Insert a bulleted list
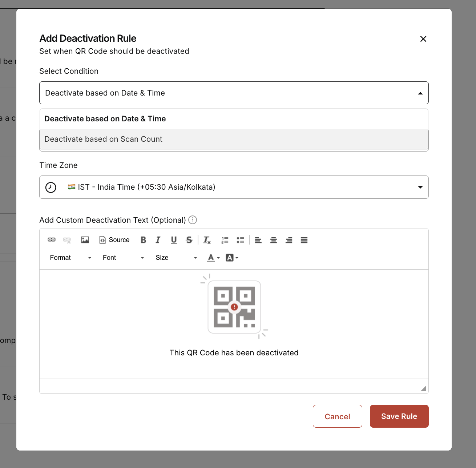Image resolution: width=476 pixels, height=468 pixels. pyautogui.click(x=240, y=240)
